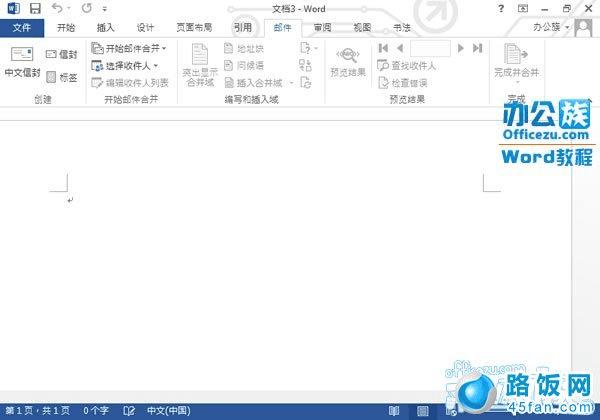This screenshot has height=420, width=600.
Task: Switch to the 审阅 (Review) tab
Action: (x=323, y=28)
